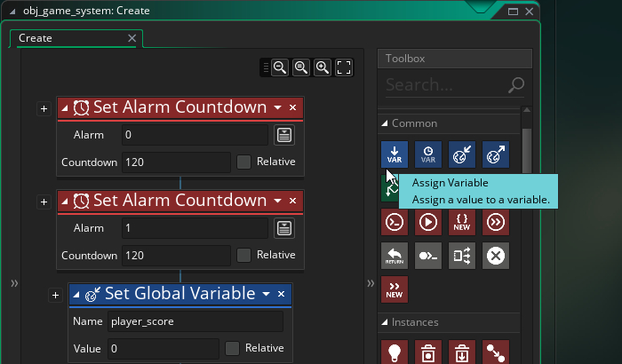Select the Assign Variable action in Toolbox
Image resolution: width=622 pixels, height=364 pixels.
(x=395, y=154)
